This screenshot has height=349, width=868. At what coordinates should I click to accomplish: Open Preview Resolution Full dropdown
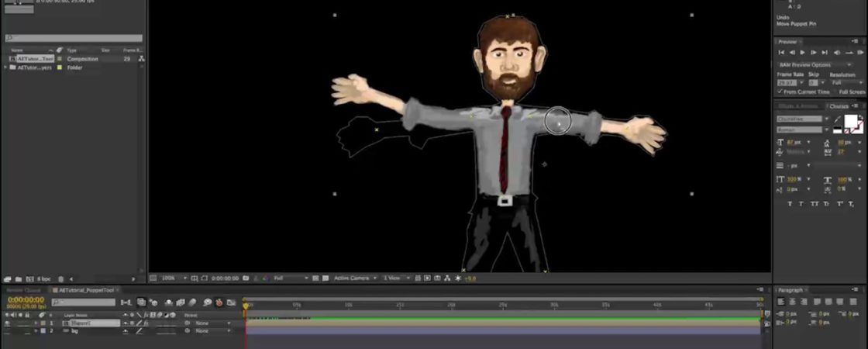point(847,82)
